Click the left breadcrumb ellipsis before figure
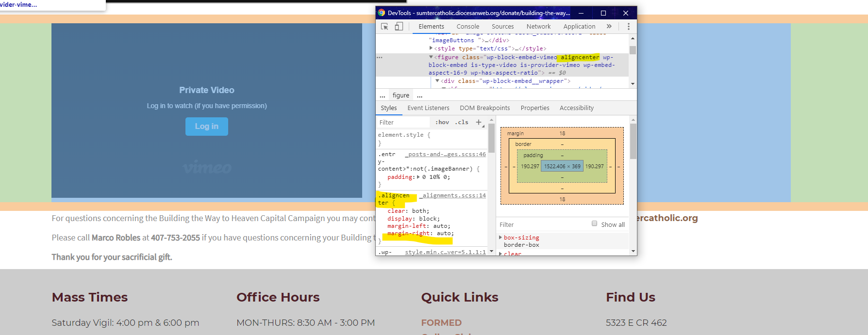The image size is (868, 335). (383, 96)
